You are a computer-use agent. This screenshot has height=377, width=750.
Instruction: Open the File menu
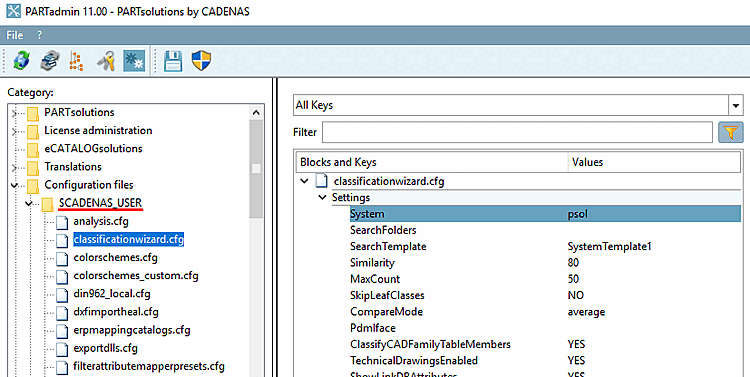pyautogui.click(x=14, y=35)
